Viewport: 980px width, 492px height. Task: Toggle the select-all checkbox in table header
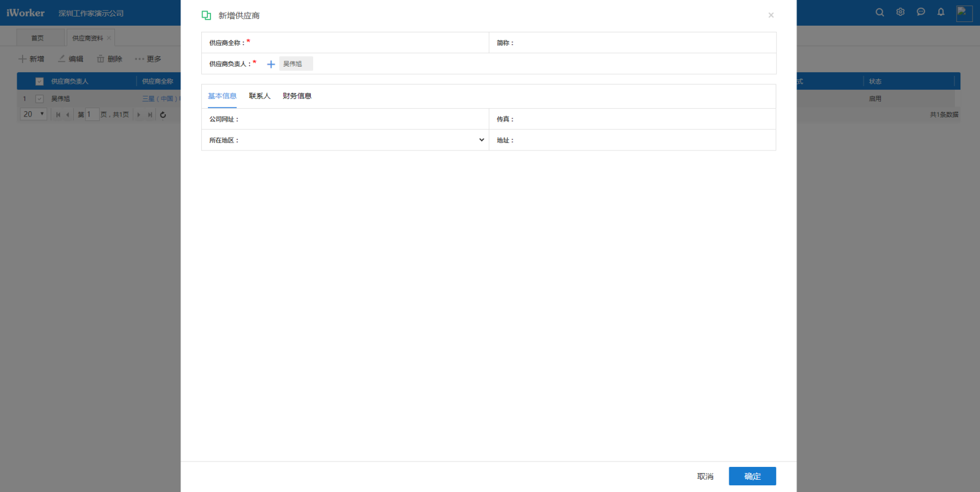click(x=39, y=81)
